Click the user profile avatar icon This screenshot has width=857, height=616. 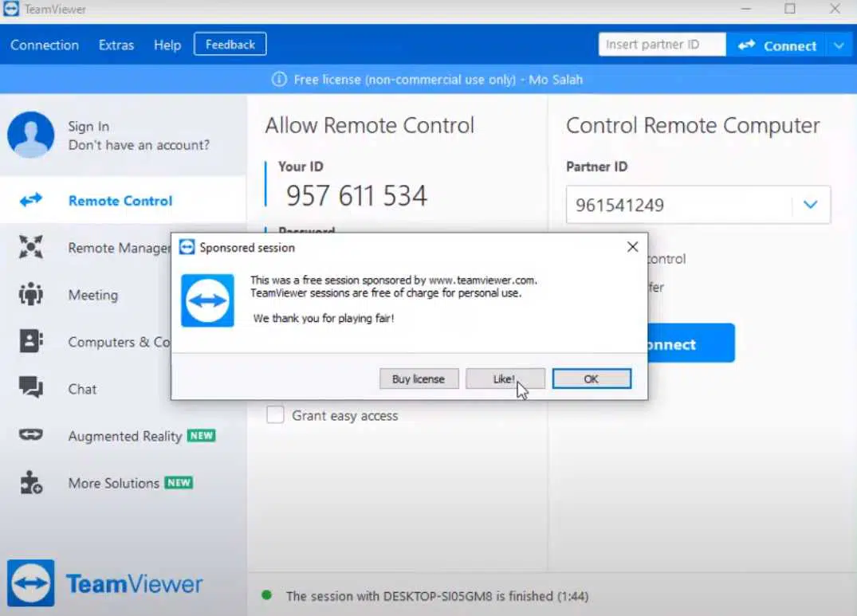point(30,135)
